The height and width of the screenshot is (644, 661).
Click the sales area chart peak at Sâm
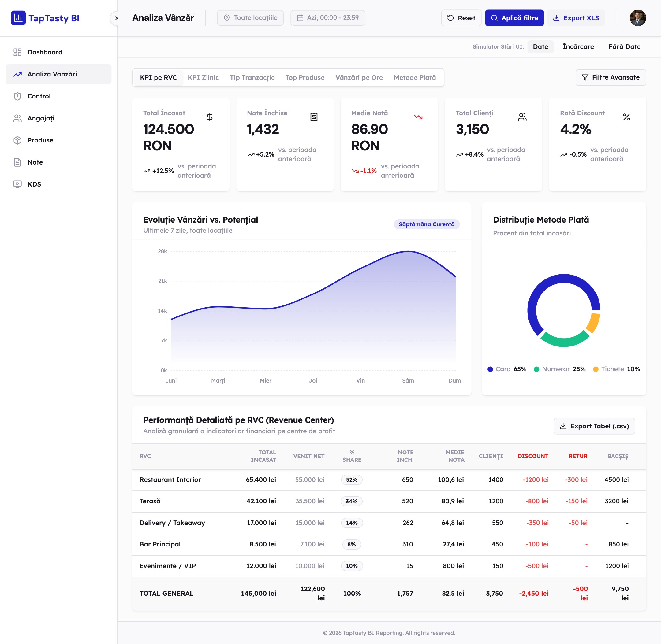click(x=408, y=251)
